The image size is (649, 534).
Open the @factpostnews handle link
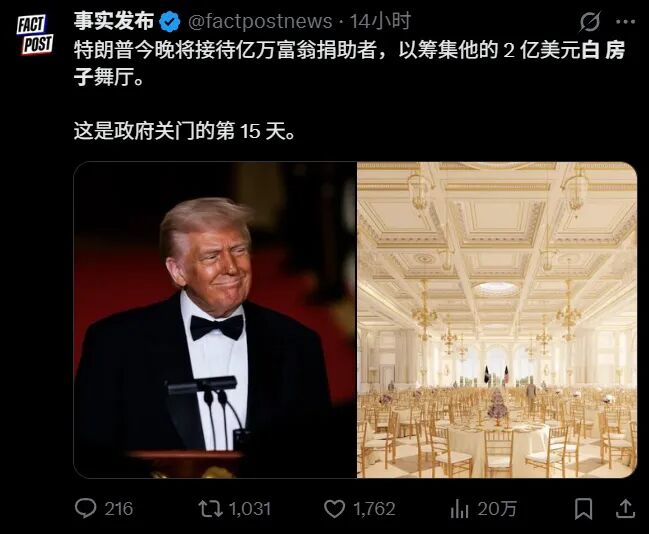(x=260, y=22)
